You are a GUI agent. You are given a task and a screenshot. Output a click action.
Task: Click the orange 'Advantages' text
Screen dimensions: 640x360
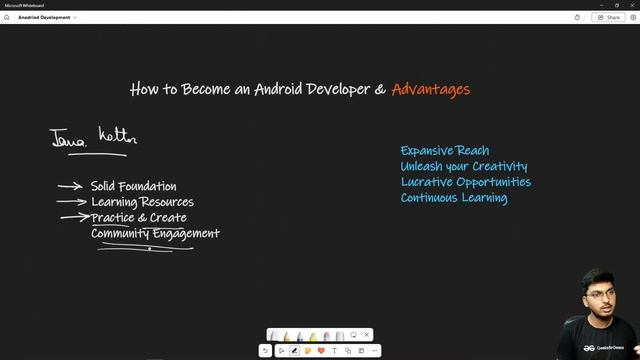point(431,90)
